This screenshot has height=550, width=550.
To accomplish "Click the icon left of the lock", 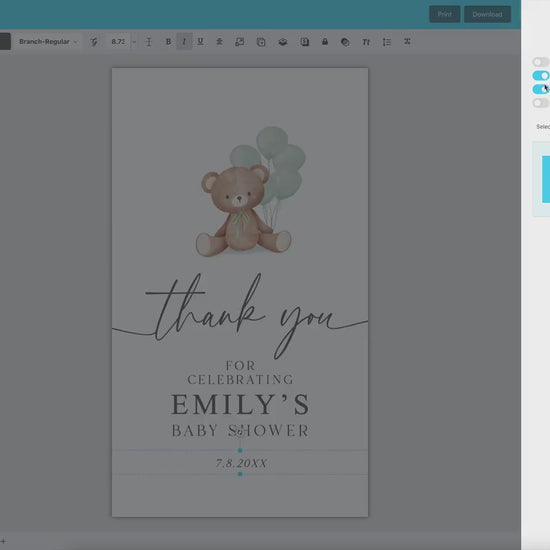I will coord(304,42).
